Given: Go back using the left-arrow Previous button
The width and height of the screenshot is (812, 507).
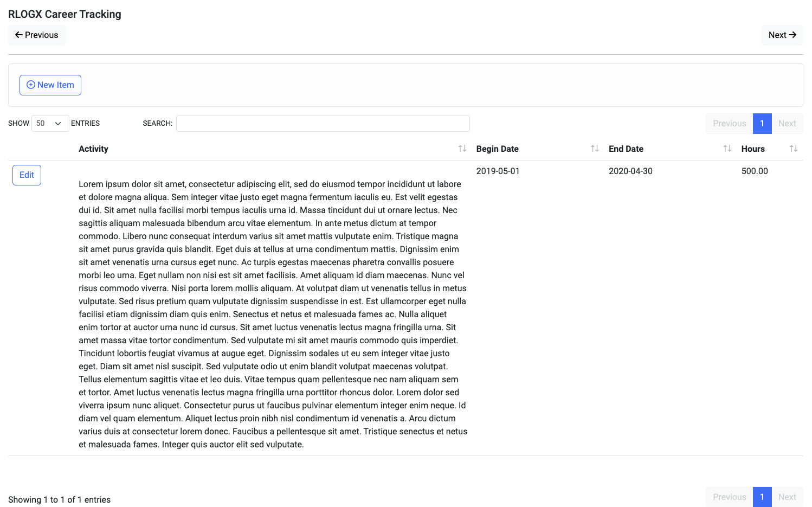Looking at the screenshot, I should click(37, 35).
